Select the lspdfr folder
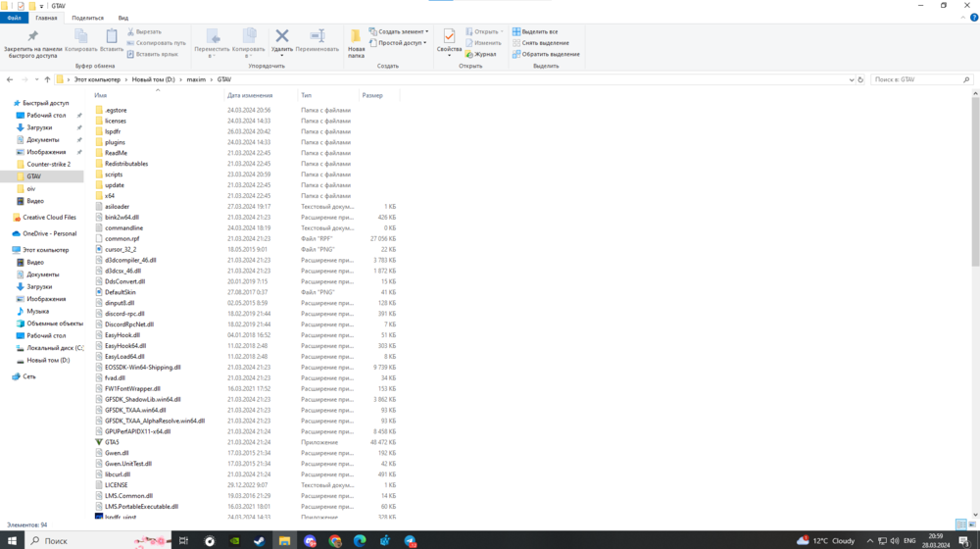This screenshot has height=549, width=980. tap(113, 132)
